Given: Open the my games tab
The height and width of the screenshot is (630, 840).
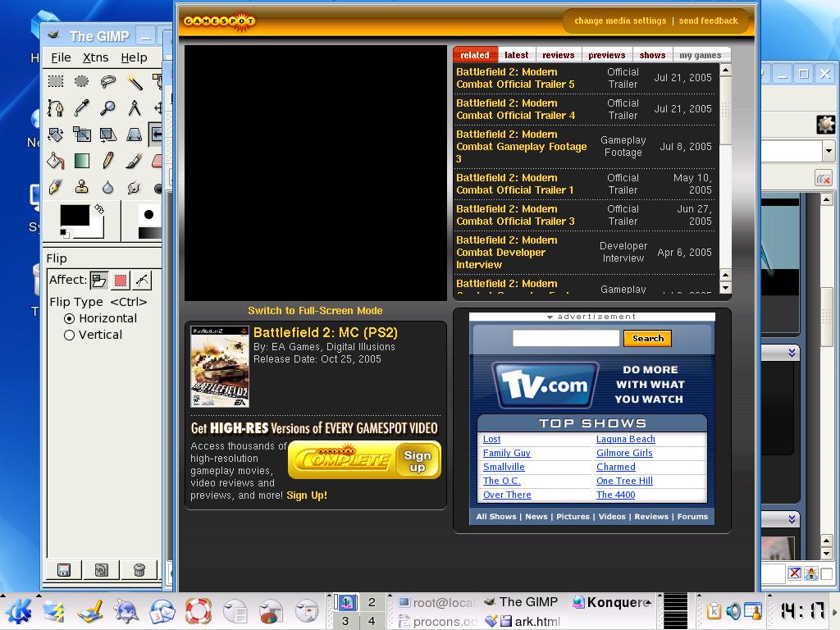Looking at the screenshot, I should click(701, 55).
